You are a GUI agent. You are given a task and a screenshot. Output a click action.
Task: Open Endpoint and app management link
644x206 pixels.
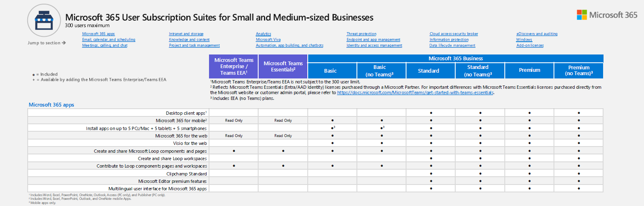[373, 40]
